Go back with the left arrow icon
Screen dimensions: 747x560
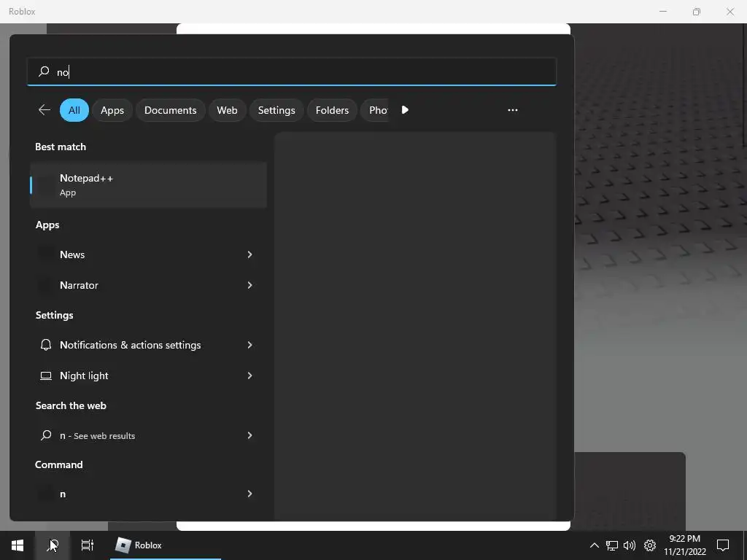pos(44,110)
